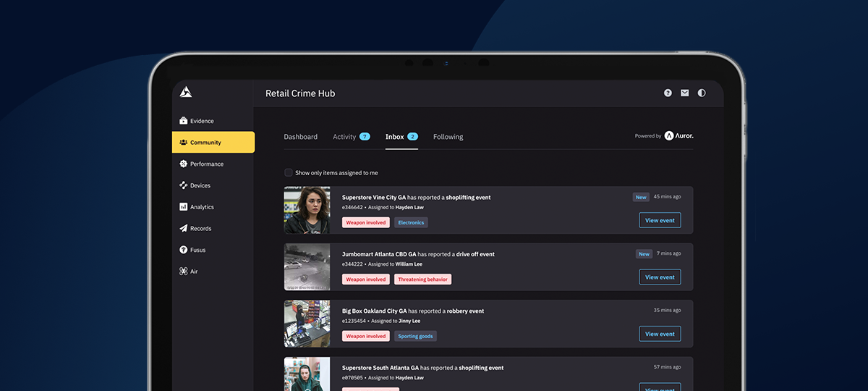This screenshot has width=868, height=391.
Task: Click assignee name 'William Lee'
Action: tap(409, 264)
